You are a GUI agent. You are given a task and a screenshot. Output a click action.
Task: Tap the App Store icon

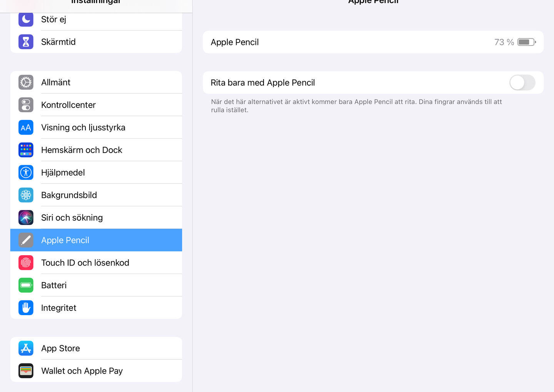point(26,348)
